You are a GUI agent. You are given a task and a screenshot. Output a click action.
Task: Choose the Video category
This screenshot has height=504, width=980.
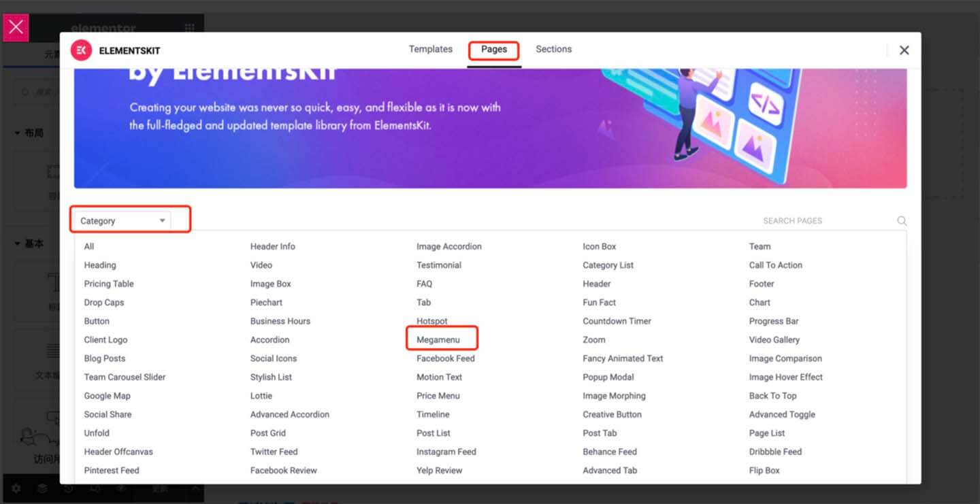261,265
